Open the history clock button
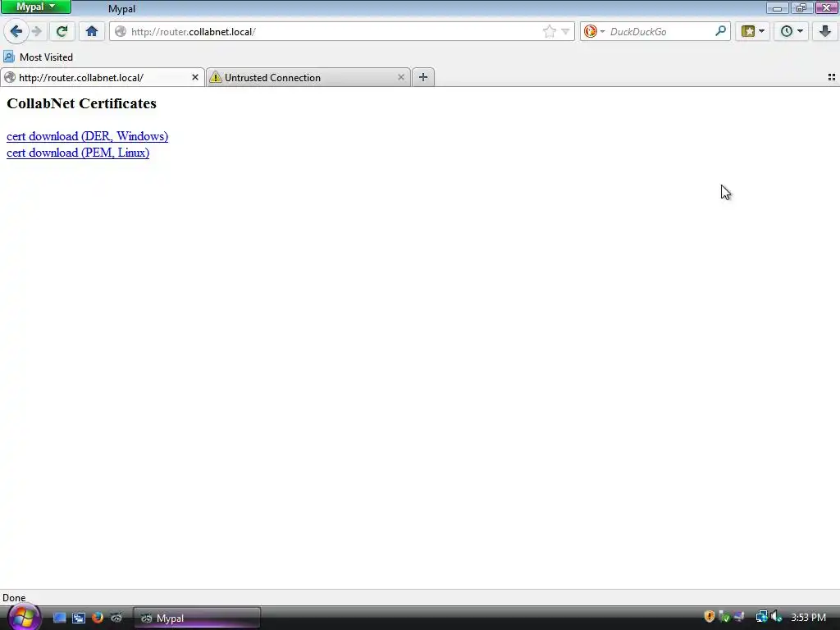The width and height of the screenshot is (840, 630). [x=787, y=32]
